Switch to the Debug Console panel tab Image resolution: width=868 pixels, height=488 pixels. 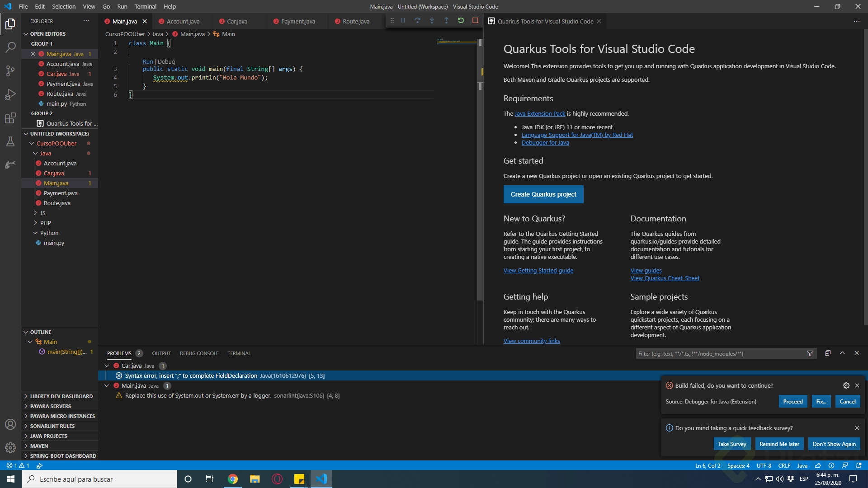[199, 353]
